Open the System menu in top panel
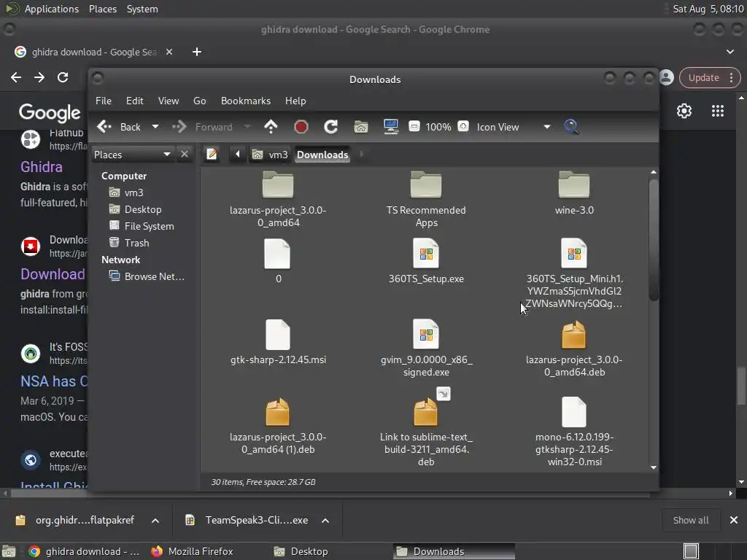The image size is (747, 560). [x=142, y=9]
